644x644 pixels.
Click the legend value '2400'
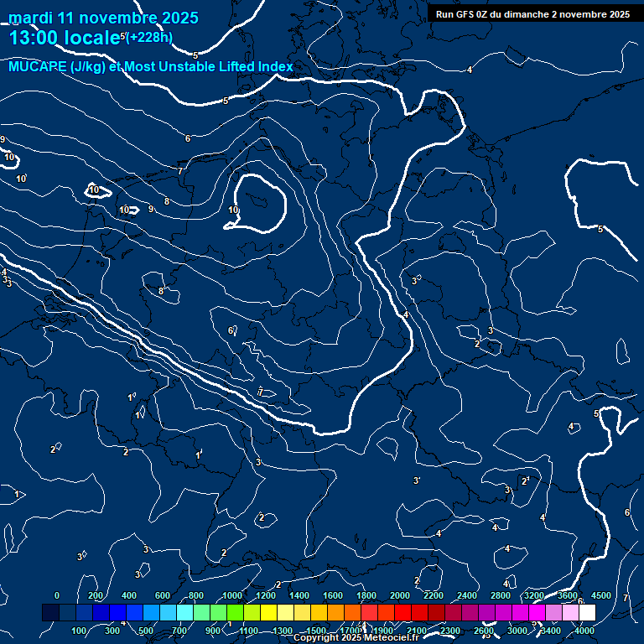pyautogui.click(x=467, y=595)
